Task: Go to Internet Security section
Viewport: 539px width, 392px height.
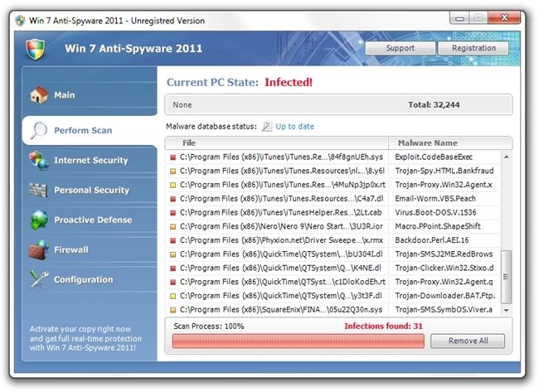Action: tap(90, 161)
